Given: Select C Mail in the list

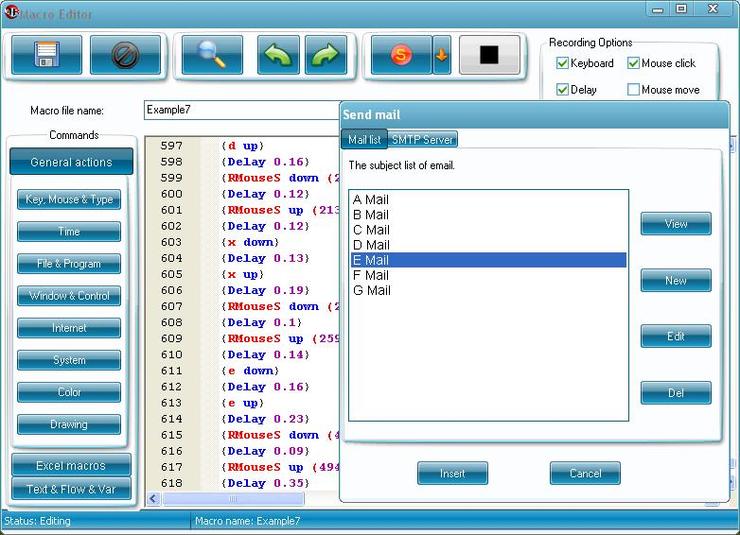Looking at the screenshot, I should click(x=372, y=230).
